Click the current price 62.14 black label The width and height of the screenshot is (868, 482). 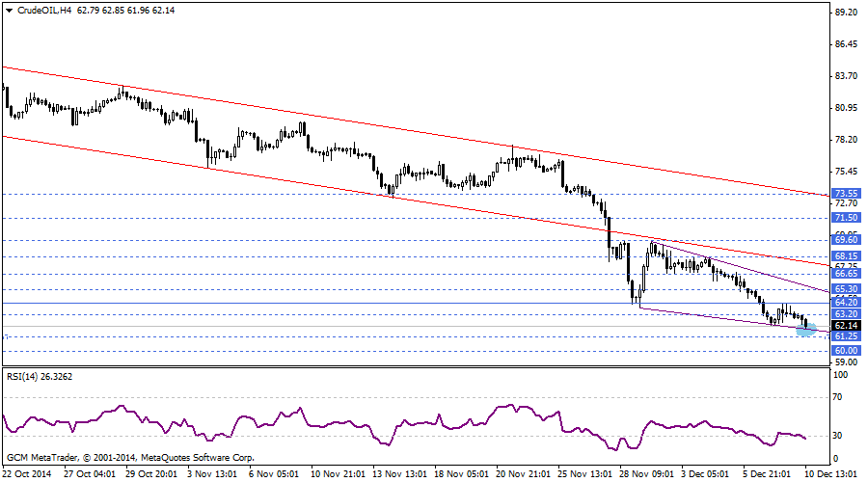[845, 326]
